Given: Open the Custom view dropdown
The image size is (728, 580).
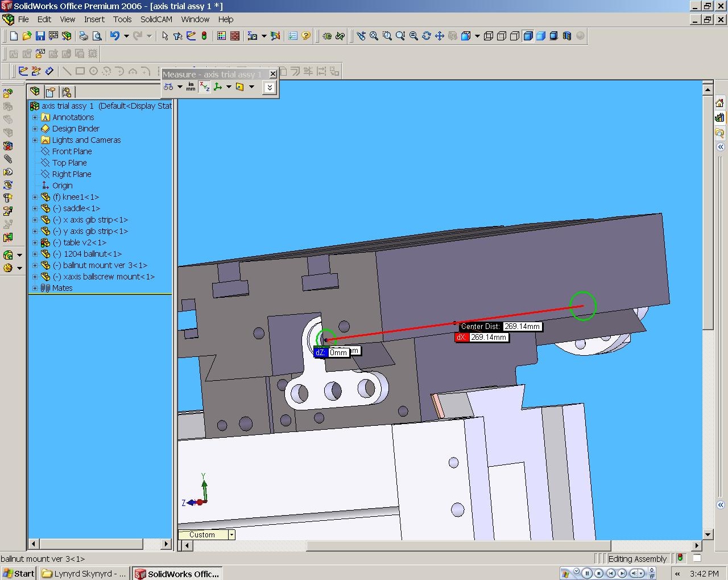Looking at the screenshot, I should pos(231,534).
